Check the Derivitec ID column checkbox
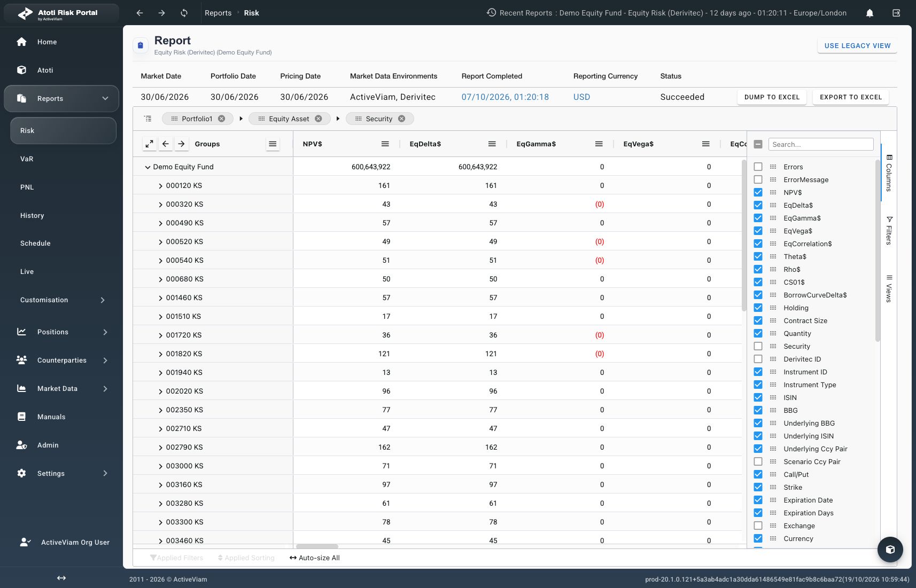 tap(758, 359)
